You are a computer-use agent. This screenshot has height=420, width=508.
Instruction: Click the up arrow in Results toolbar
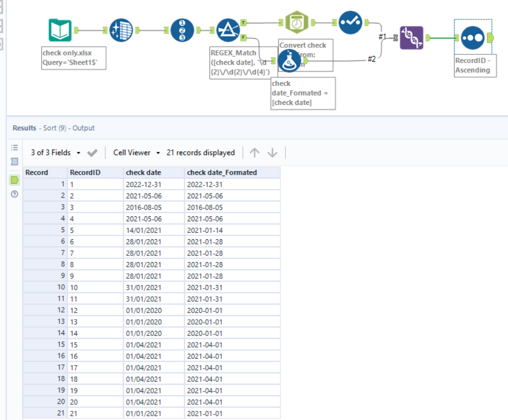[255, 153]
